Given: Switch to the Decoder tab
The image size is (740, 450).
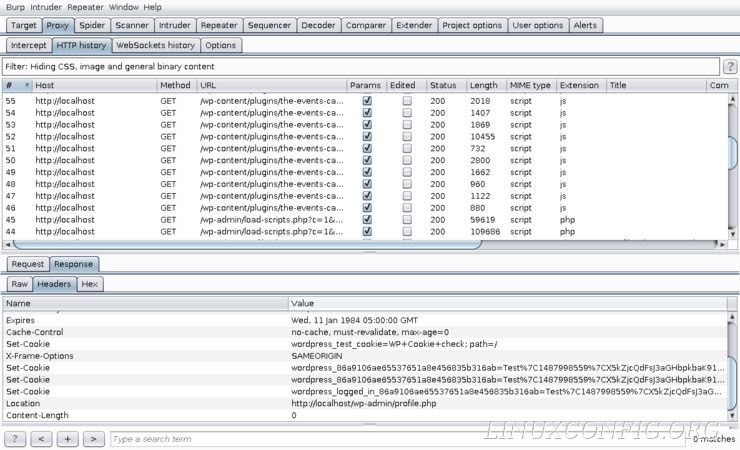Looking at the screenshot, I should [318, 25].
